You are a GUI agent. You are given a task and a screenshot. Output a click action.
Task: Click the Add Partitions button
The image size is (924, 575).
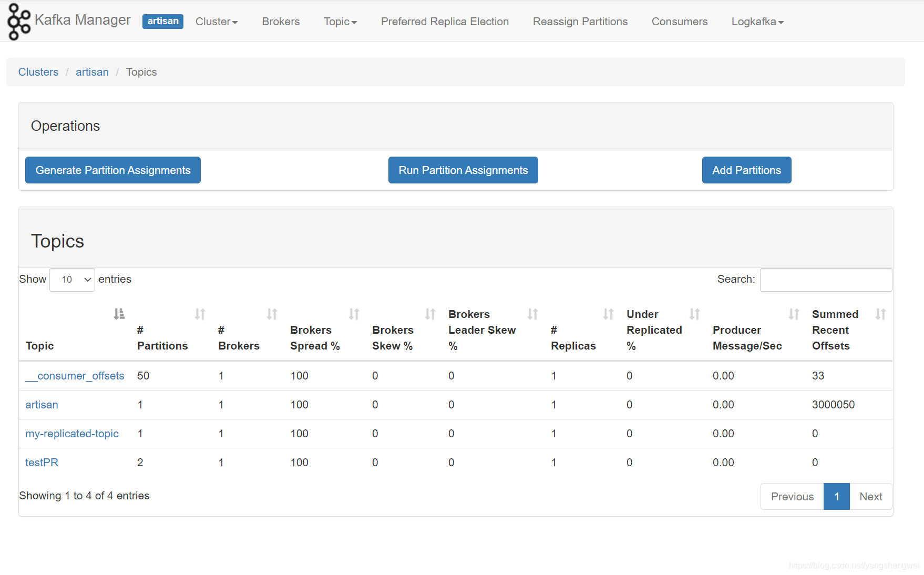click(x=746, y=170)
